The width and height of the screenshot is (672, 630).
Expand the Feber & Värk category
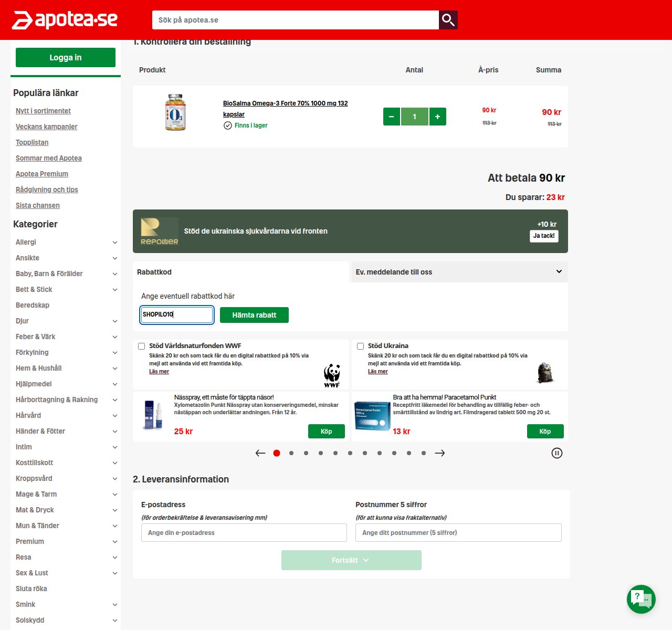(115, 337)
